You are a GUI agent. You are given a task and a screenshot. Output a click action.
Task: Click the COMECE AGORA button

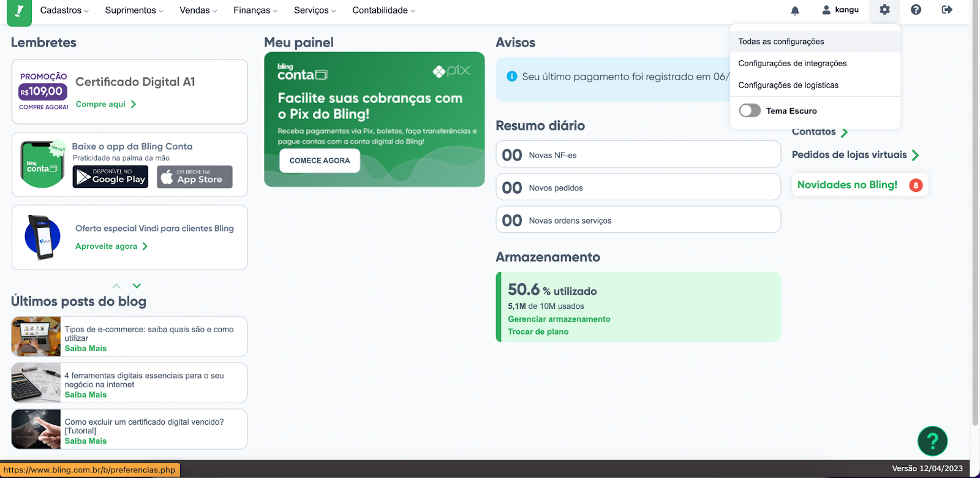tap(320, 161)
